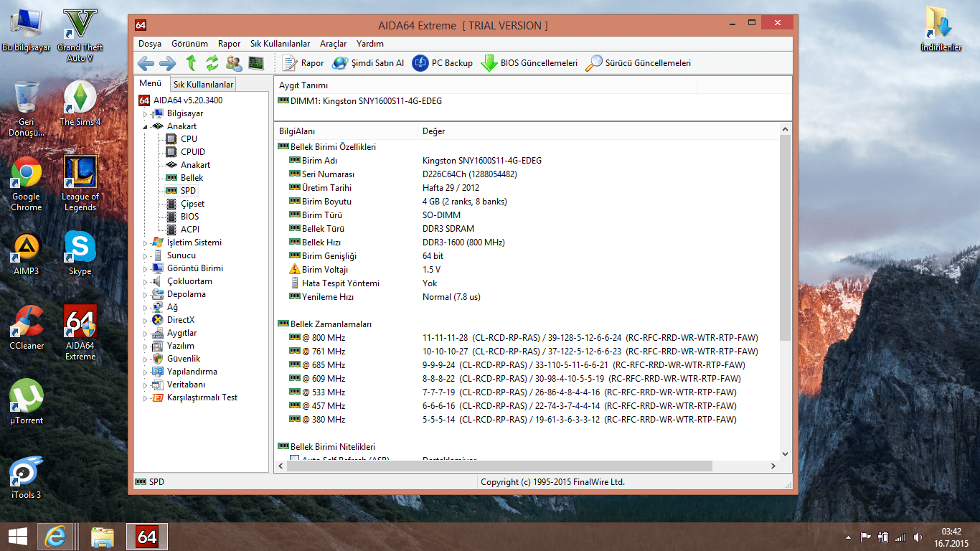Open the Araçlar menu
Screen dimensions: 980x551
point(334,44)
